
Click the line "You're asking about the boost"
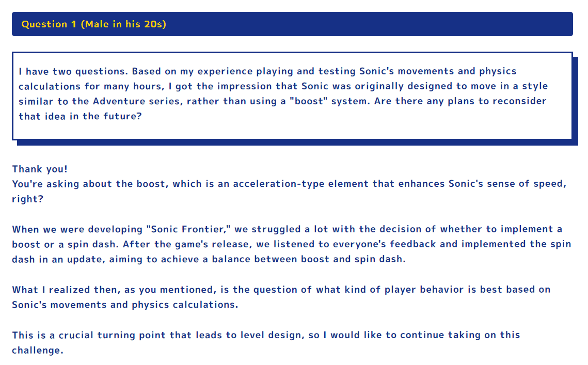click(289, 184)
